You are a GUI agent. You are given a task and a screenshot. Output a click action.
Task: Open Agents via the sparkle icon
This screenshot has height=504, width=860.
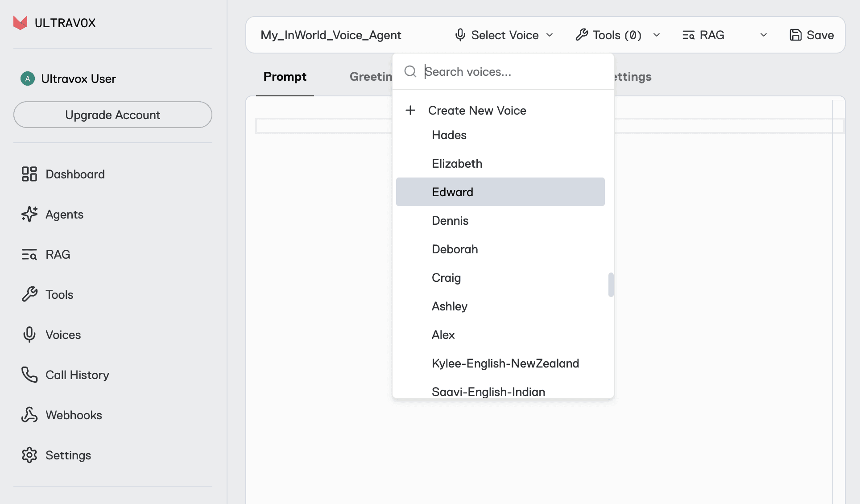click(29, 214)
